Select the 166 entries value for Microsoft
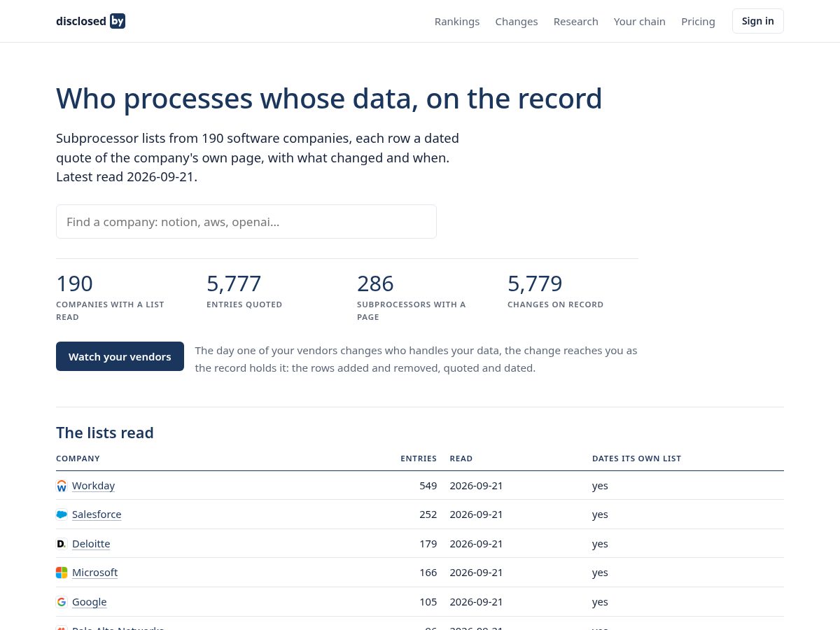 pos(428,573)
